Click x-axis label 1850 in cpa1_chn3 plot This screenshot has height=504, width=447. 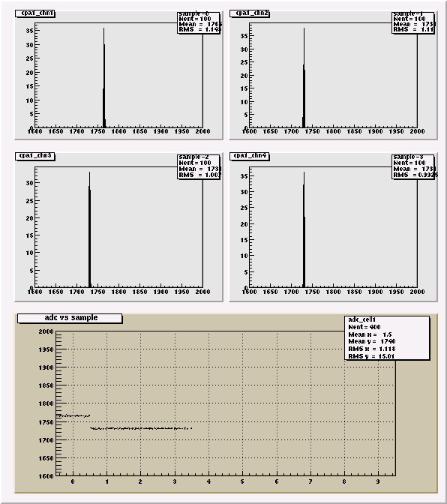[139, 292]
